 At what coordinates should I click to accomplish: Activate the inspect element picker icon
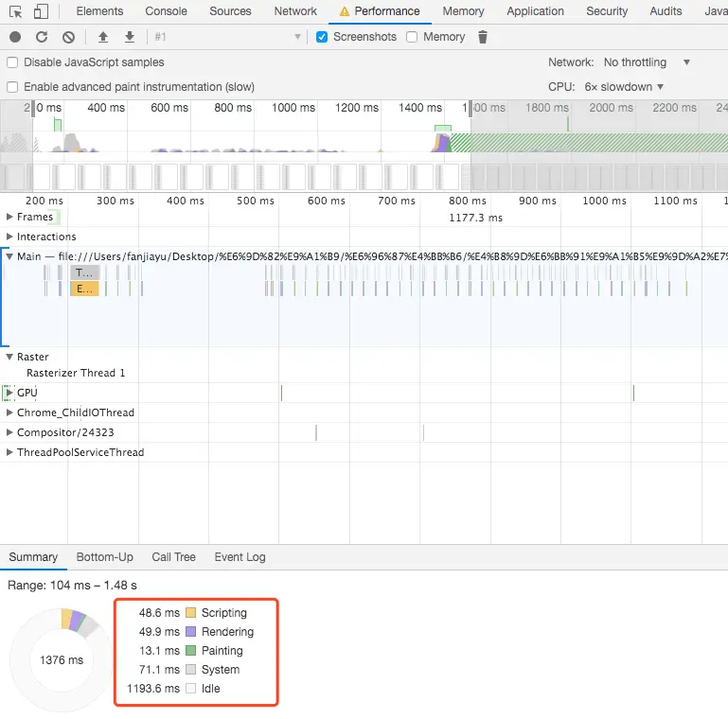click(x=15, y=11)
